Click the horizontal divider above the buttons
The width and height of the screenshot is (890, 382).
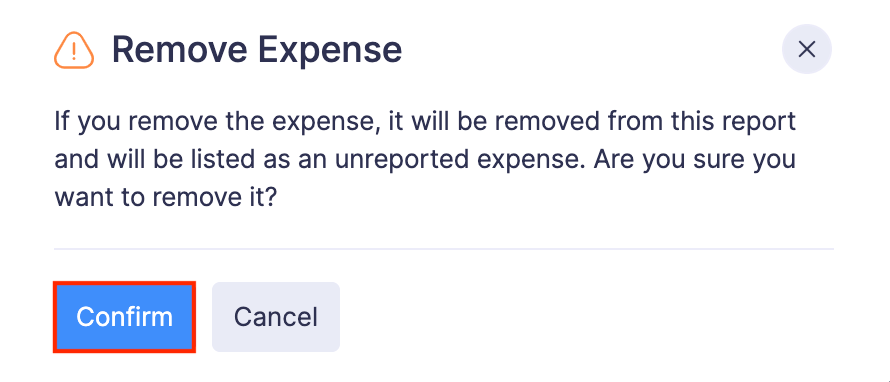pyautogui.click(x=444, y=249)
